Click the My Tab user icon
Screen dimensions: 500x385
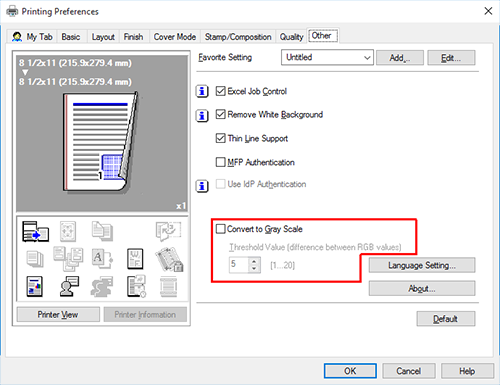(x=17, y=36)
